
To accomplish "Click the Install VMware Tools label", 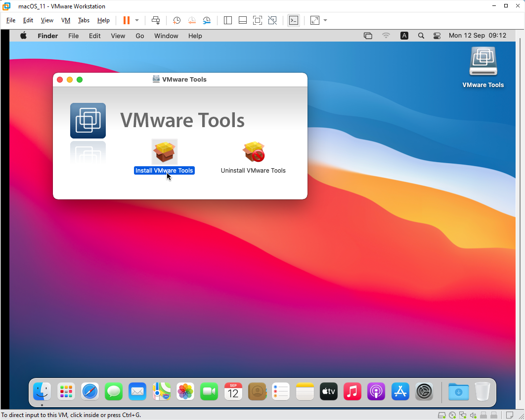I will (x=164, y=171).
